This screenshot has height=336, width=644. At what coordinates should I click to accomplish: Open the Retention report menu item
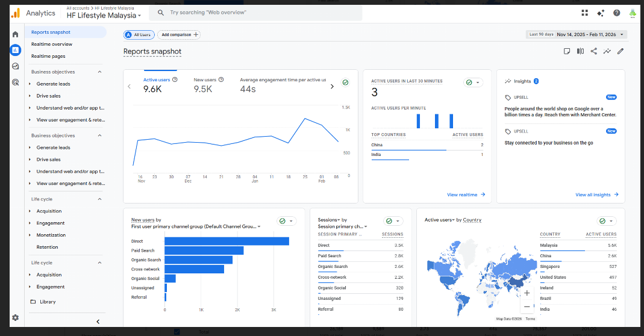47,247
